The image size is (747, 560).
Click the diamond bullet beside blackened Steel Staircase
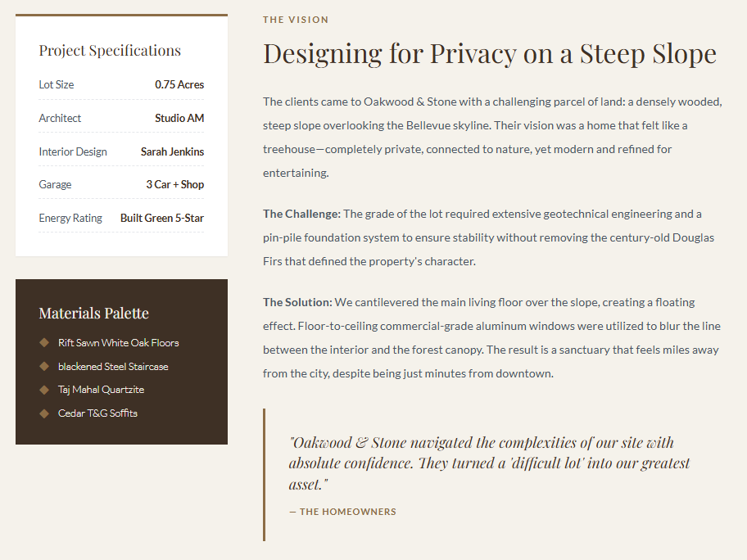point(44,367)
